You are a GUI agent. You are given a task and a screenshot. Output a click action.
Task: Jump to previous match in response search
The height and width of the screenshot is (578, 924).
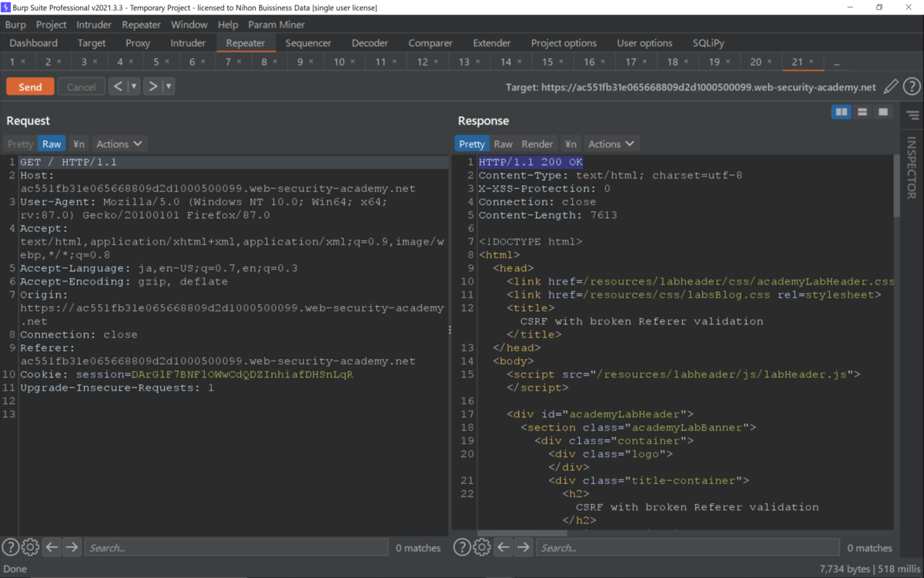click(x=504, y=547)
